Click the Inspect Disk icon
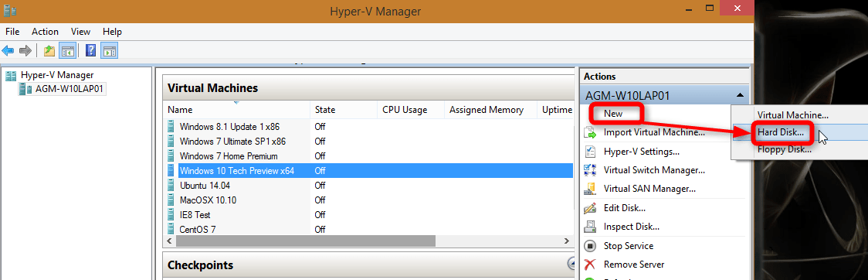 tap(590, 227)
